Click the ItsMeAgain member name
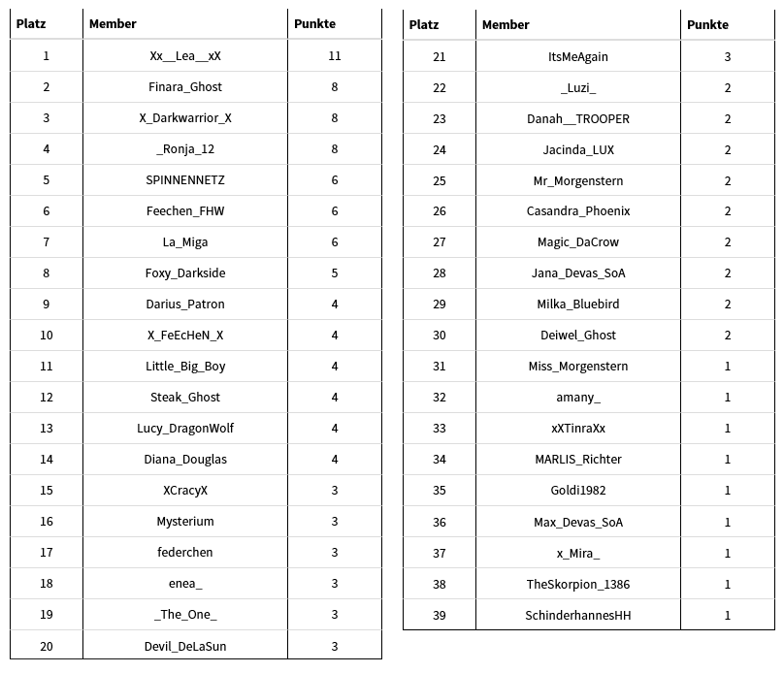 (578, 57)
